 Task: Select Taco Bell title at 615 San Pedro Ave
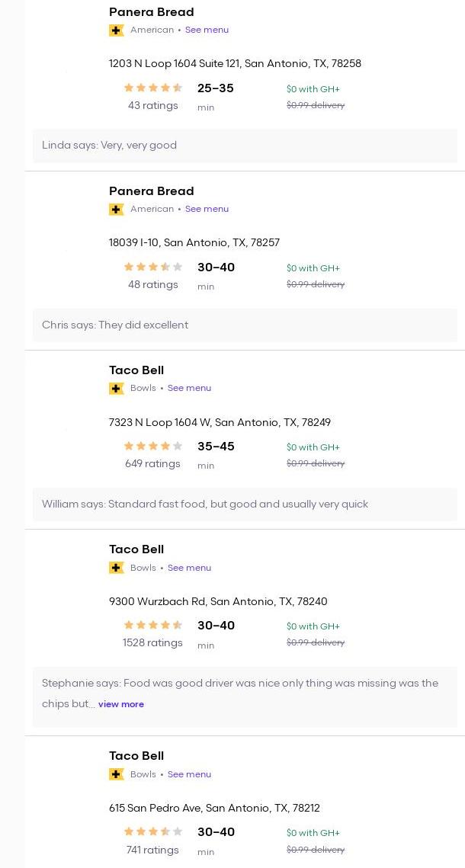pyautogui.click(x=136, y=756)
